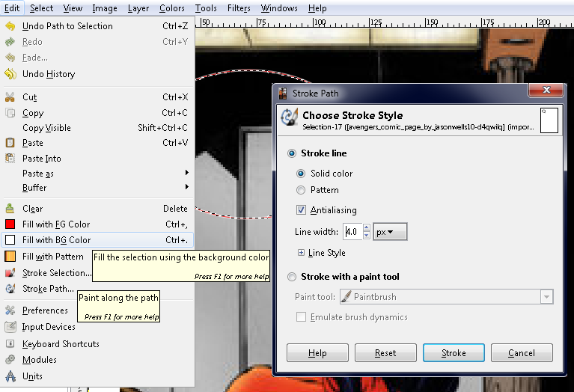Open the px unit dropdown
574x392 pixels.
click(390, 232)
